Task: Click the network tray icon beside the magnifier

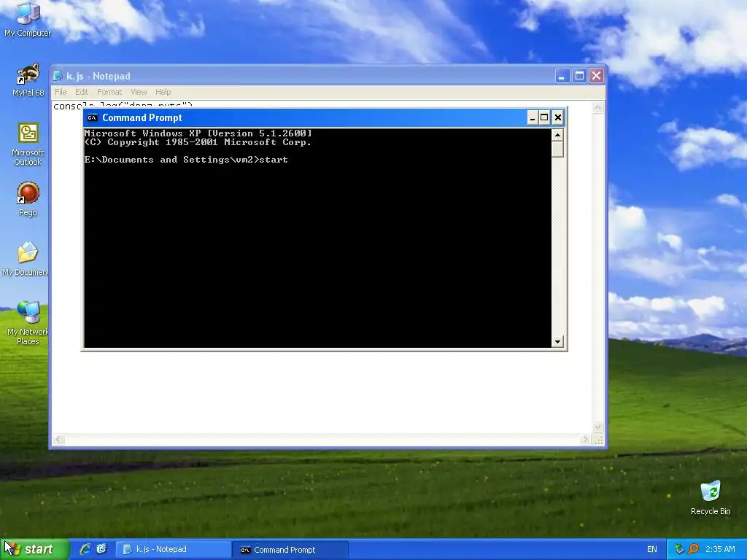Action: pos(679,549)
